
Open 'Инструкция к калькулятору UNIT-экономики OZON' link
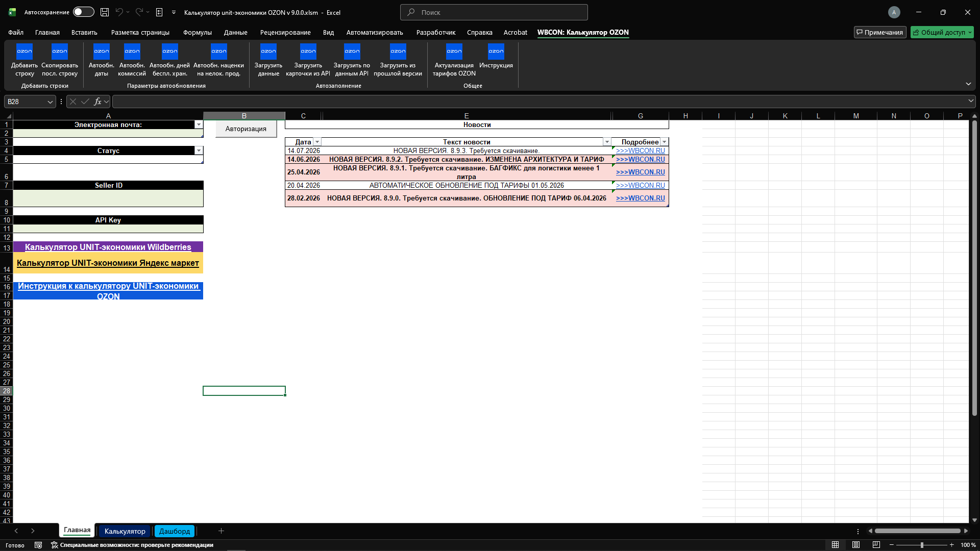[x=108, y=291]
